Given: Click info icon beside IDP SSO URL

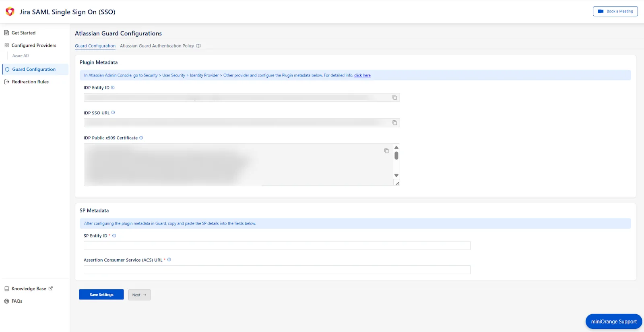Looking at the screenshot, I should 113,113.
